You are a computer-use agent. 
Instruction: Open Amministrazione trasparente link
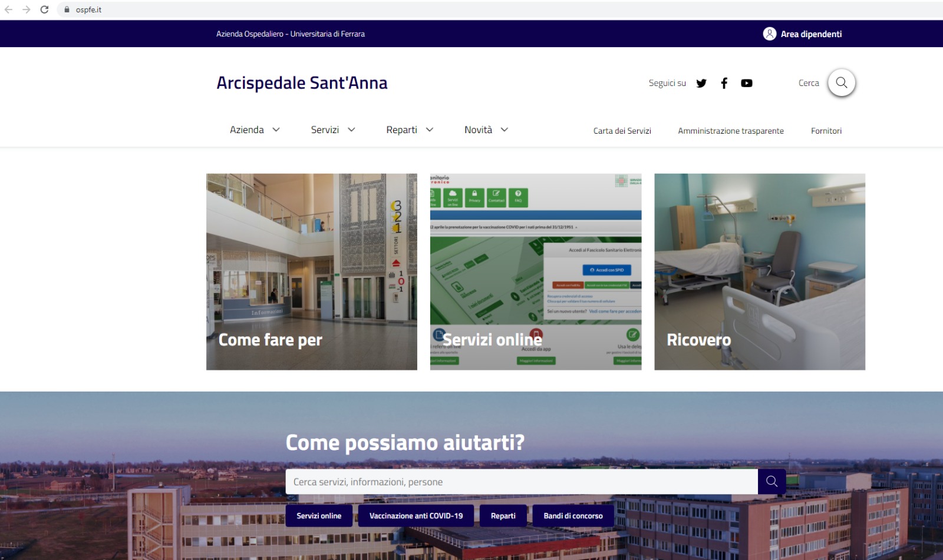[x=731, y=131]
